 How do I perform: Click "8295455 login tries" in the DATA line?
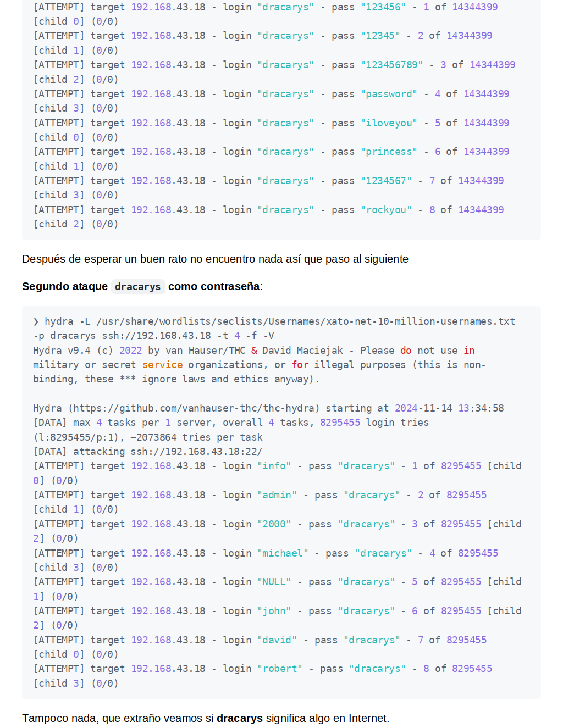(x=374, y=423)
